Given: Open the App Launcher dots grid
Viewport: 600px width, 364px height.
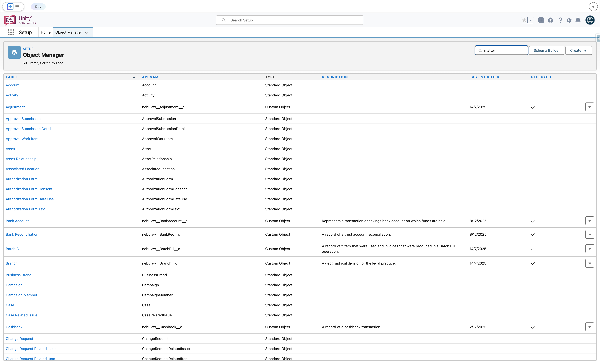Looking at the screenshot, I should [11, 32].
